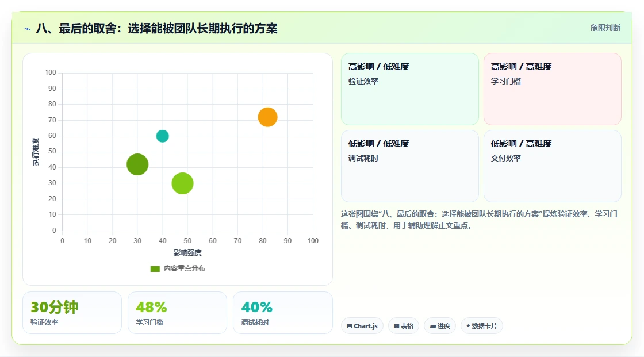Click the lightning icon before the section title
Image resolution: width=644 pixels, height=357 pixels.
click(x=28, y=29)
